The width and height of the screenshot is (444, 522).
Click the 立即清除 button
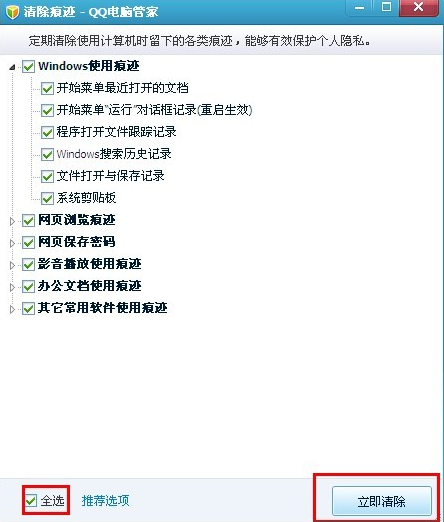coord(382,501)
